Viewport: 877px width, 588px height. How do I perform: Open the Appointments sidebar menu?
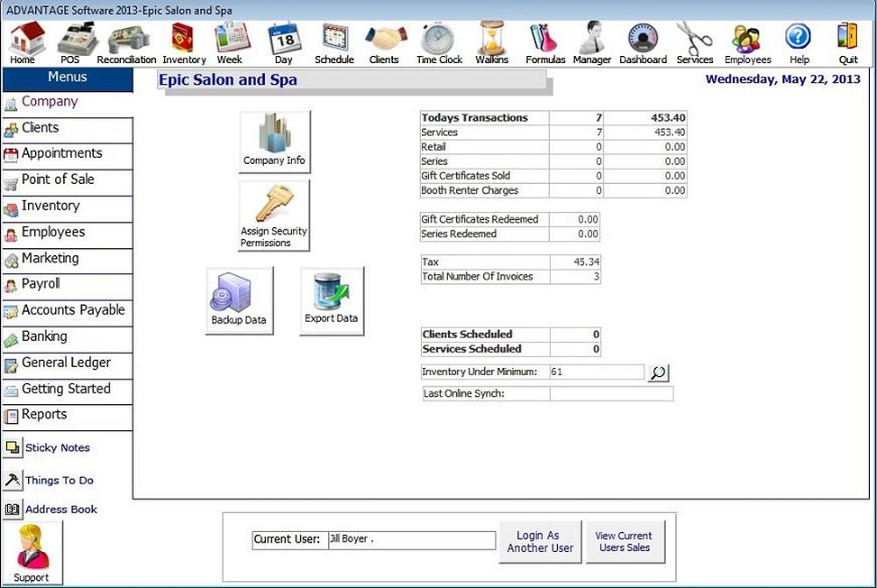pos(68,155)
